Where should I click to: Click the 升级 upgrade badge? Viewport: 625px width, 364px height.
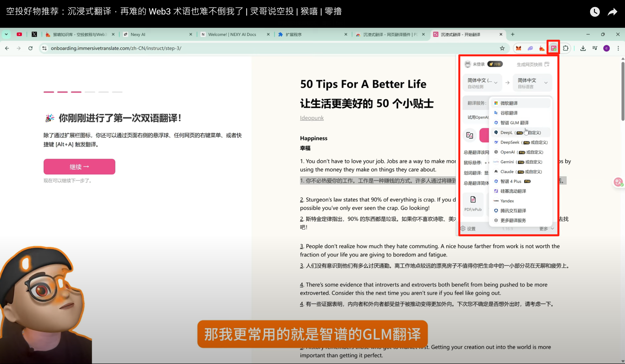click(495, 64)
